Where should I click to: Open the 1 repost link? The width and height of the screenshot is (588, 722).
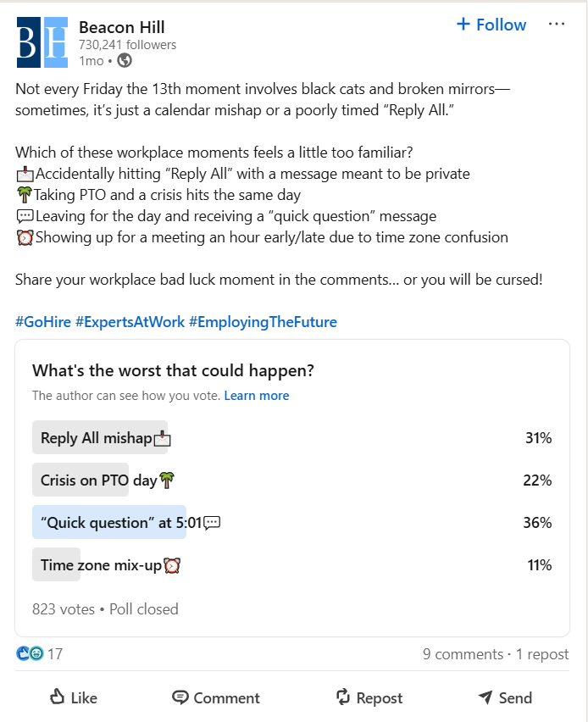(x=542, y=654)
